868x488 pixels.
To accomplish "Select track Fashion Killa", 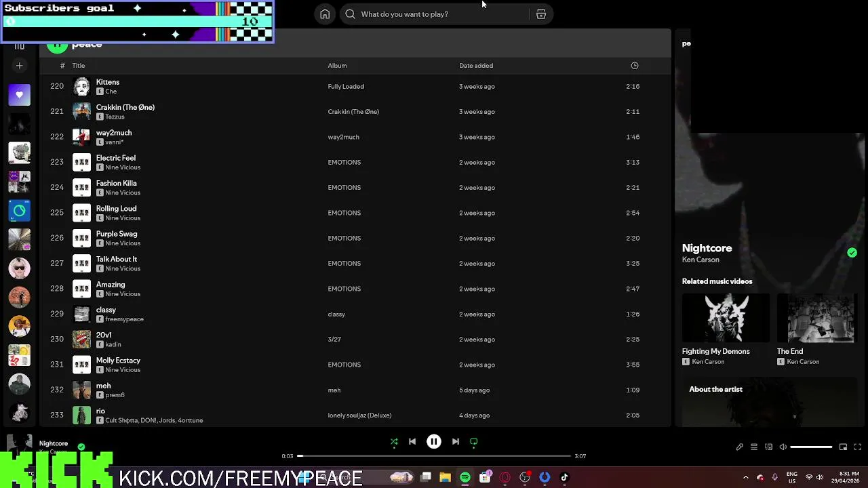I will pyautogui.click(x=355, y=188).
